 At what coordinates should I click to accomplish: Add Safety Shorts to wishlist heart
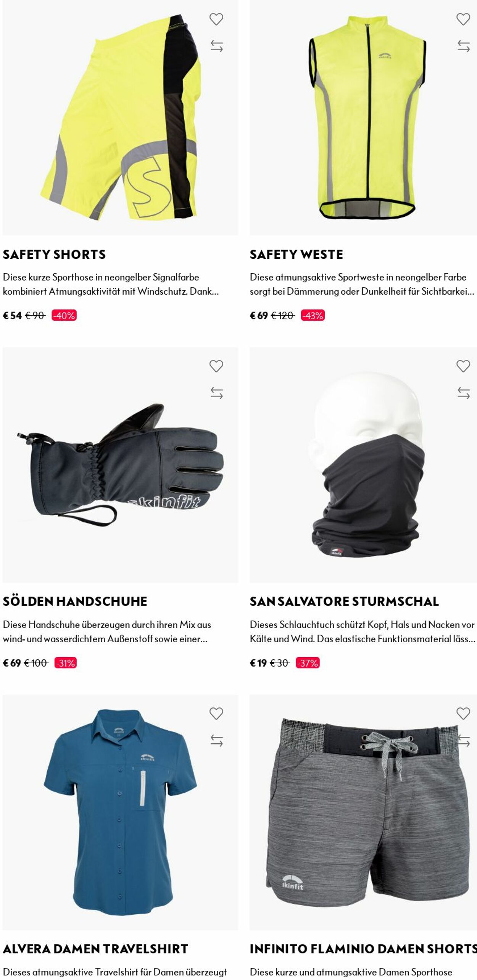(x=216, y=19)
